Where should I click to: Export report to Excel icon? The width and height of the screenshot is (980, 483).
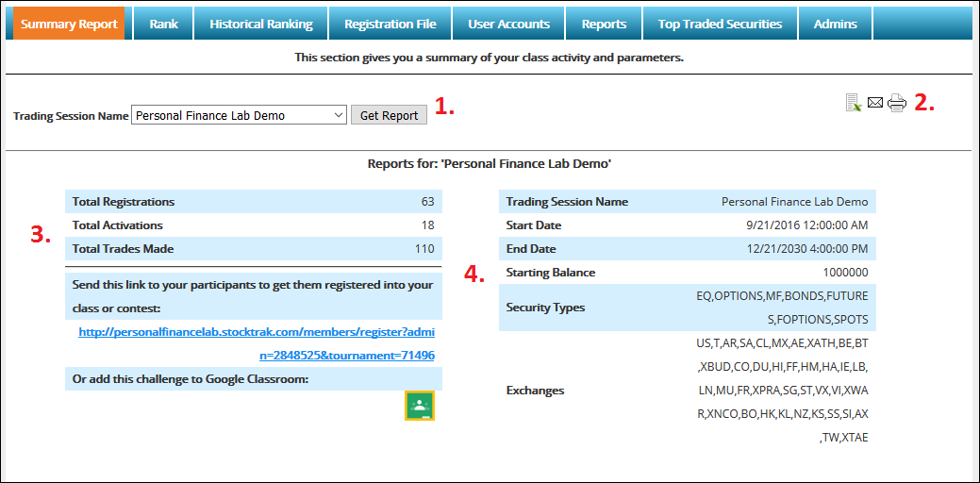[854, 103]
